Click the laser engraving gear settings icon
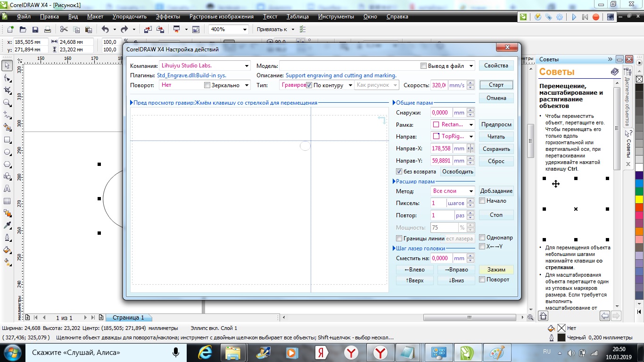The height and width of the screenshot is (362, 644). [x=560, y=17]
